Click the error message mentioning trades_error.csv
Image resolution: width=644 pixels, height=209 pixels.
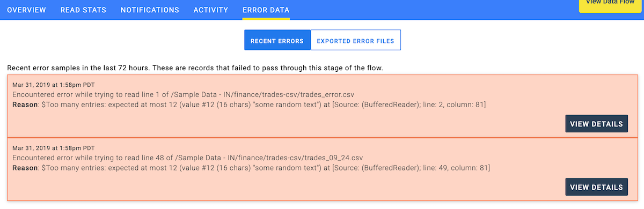tap(183, 94)
